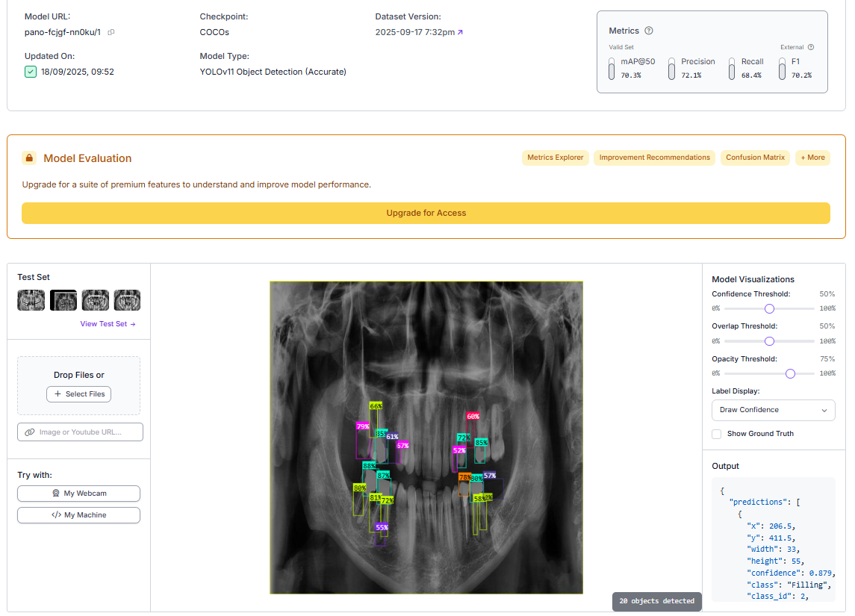Viewport: 855px width, 616px height.
Task: Click the webcam icon in My Webcam
Action: 55,493
